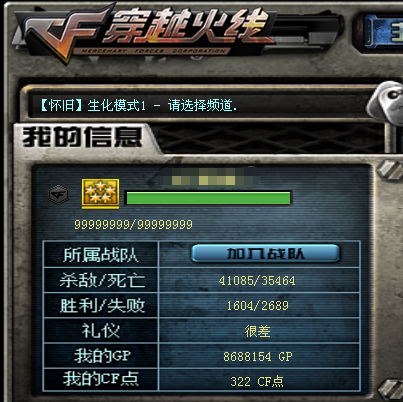This screenshot has width=403, height=402.
Task: Click the 加入战队 button
Action: pos(266,254)
